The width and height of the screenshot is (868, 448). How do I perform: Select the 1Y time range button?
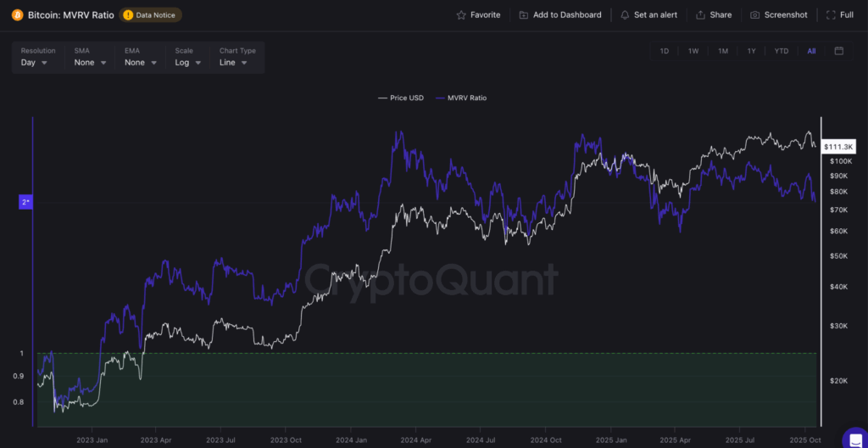pyautogui.click(x=751, y=51)
